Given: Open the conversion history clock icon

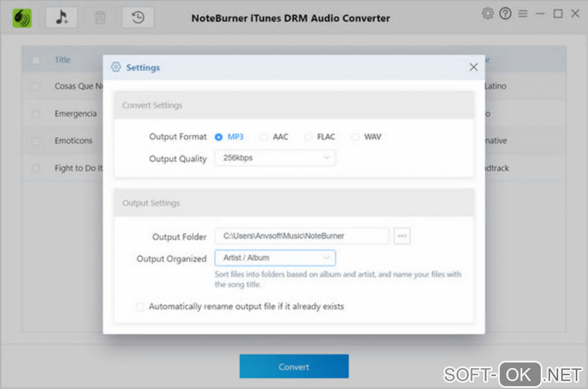Looking at the screenshot, I should 138,17.
